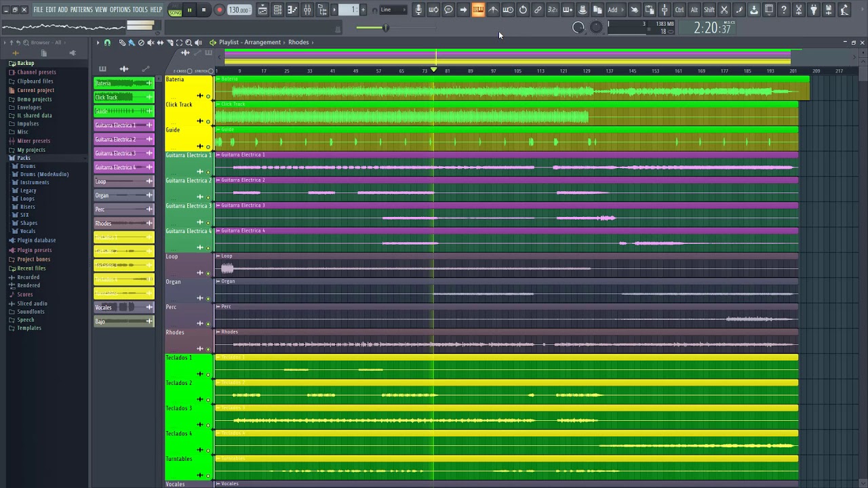The image size is (868, 488).
Task: Show automation clips filter in picker
Action: (x=145, y=68)
